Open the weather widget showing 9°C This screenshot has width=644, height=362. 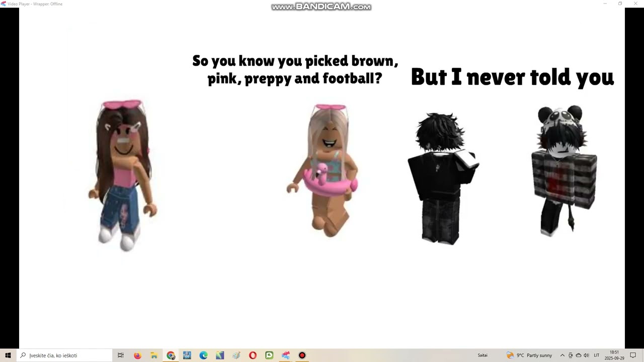click(x=529, y=355)
